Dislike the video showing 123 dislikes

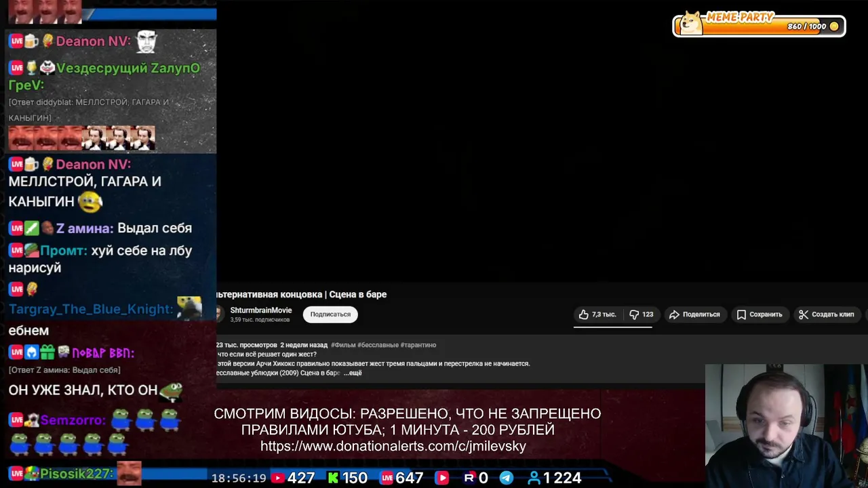pyautogui.click(x=641, y=314)
